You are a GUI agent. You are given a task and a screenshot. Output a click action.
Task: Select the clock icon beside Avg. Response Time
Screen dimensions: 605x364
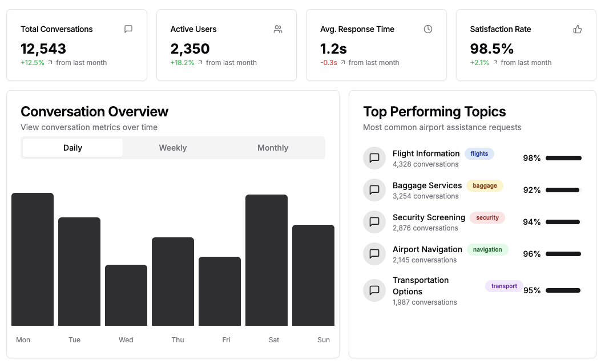(x=427, y=29)
